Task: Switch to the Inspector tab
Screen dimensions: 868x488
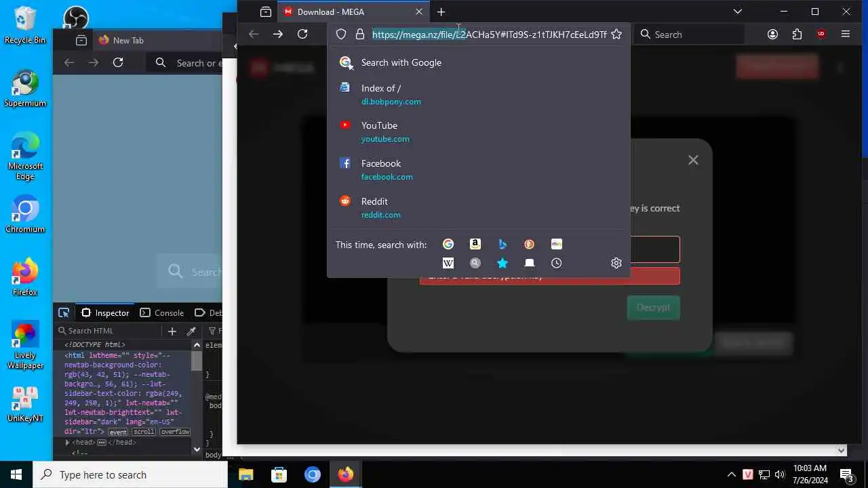Action: (x=105, y=312)
